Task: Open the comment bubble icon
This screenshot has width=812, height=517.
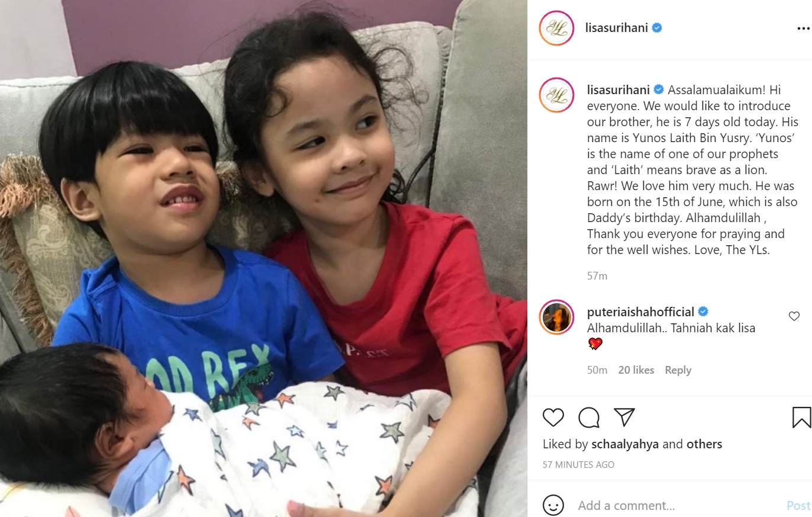Action: [589, 418]
